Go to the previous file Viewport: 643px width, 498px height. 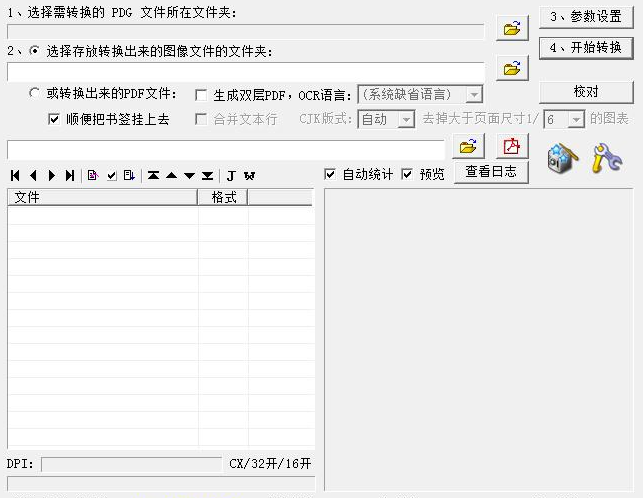[x=34, y=176]
